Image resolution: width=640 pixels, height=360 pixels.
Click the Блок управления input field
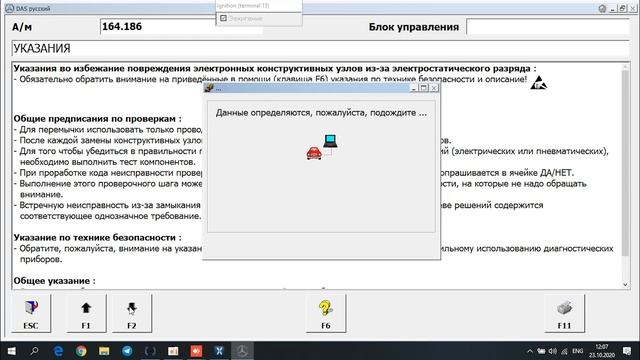click(548, 27)
